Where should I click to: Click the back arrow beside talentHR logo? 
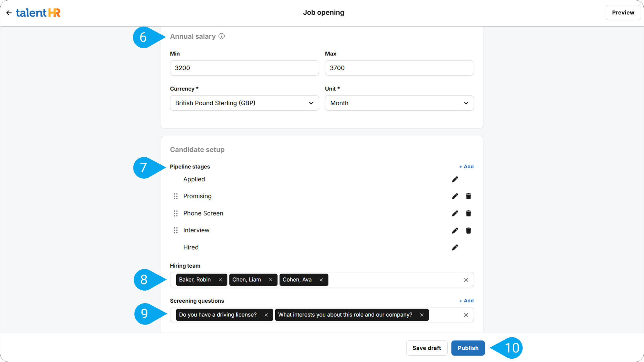[x=9, y=13]
